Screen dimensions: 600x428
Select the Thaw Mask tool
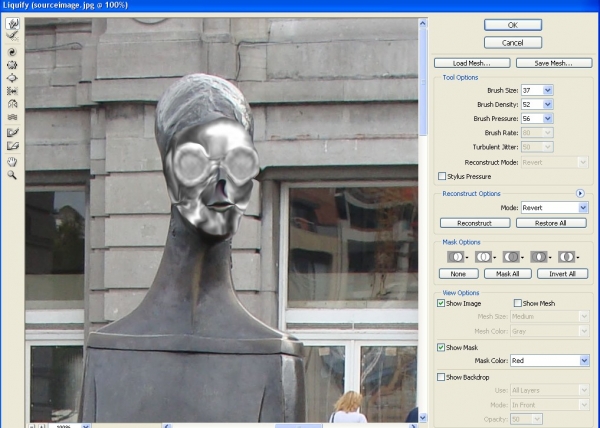click(x=12, y=146)
